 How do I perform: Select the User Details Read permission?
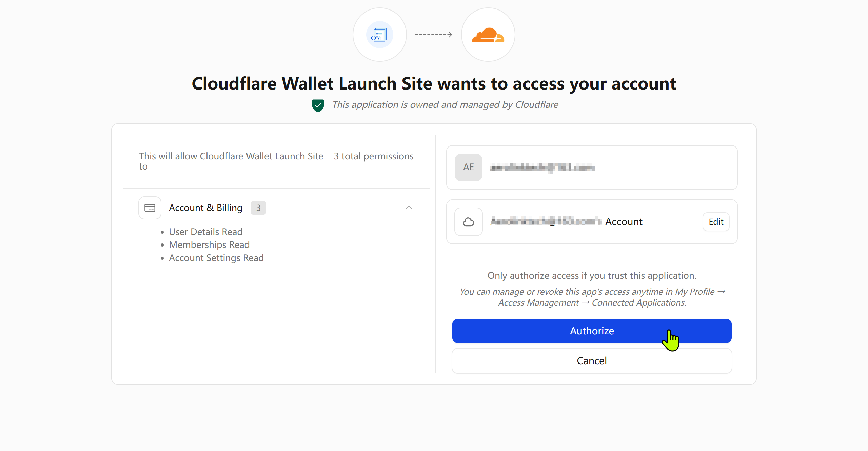[206, 232]
